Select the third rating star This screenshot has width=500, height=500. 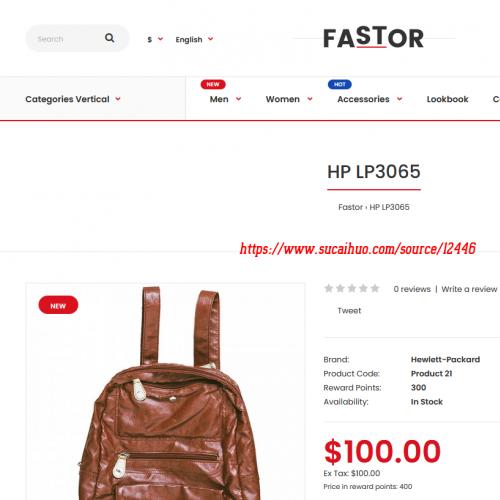coord(352,288)
